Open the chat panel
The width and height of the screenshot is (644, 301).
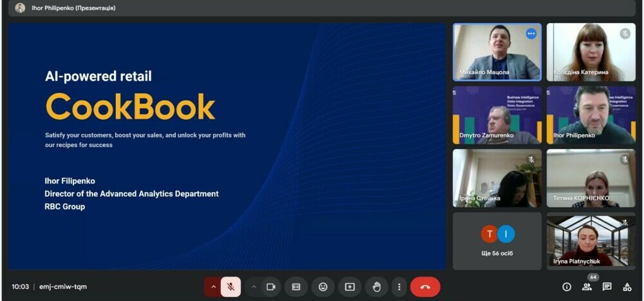[607, 287]
